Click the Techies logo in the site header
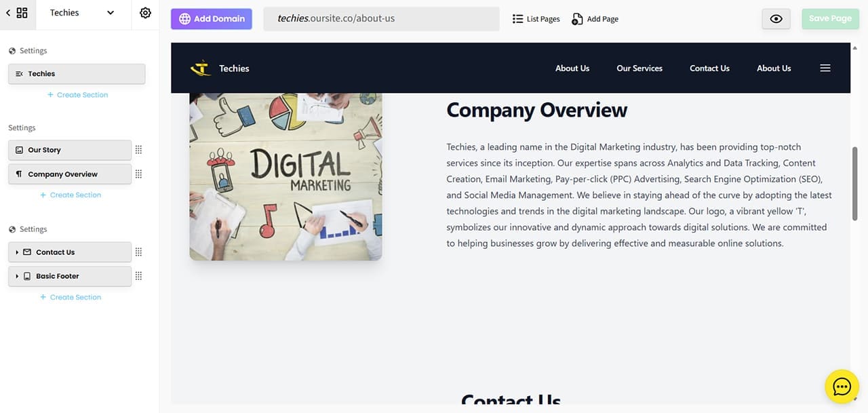The width and height of the screenshot is (868, 413). pyautogui.click(x=201, y=68)
